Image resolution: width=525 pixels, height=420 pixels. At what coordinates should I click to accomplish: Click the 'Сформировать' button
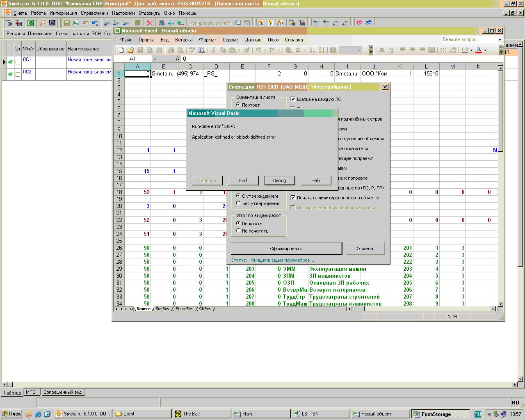286,249
